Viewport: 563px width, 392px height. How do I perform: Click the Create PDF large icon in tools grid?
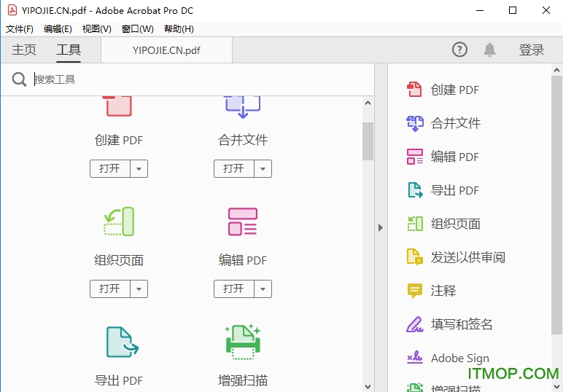119,106
